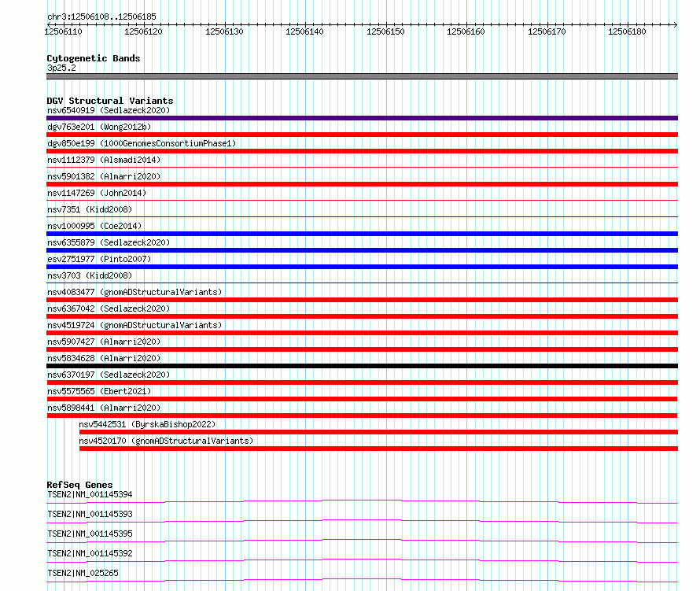Screen dimensions: 700x591
Task: Click the blue bar under nsv6355879
Action: 362,250
